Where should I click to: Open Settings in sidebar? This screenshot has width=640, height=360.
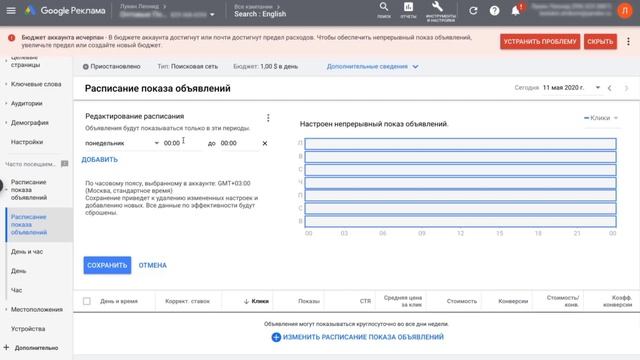tap(27, 142)
